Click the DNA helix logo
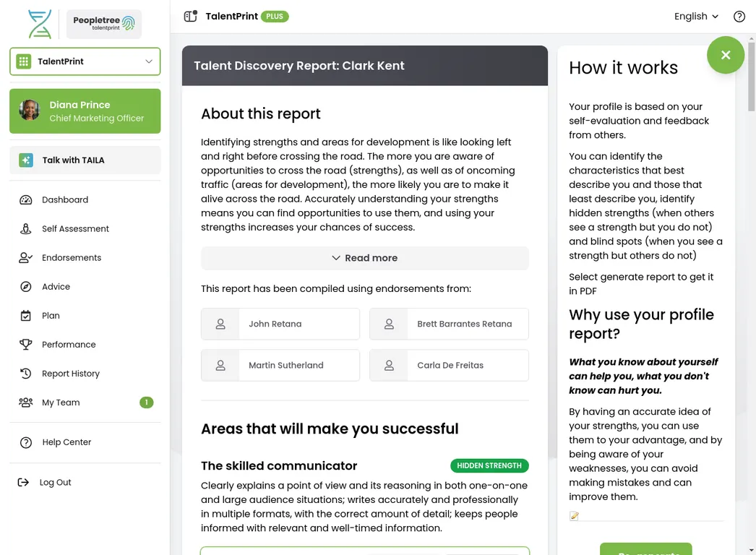The image size is (756, 555). tap(40, 24)
